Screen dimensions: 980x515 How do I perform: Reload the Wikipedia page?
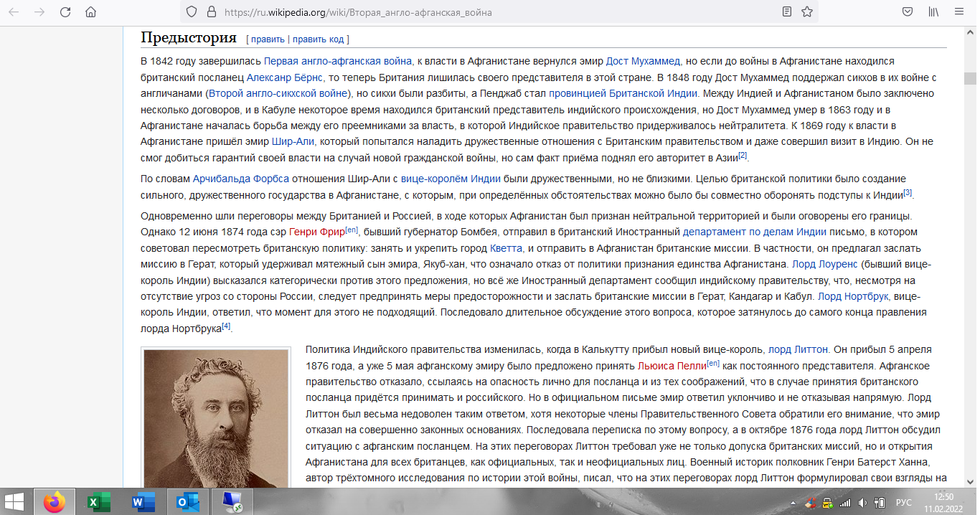coord(65,12)
